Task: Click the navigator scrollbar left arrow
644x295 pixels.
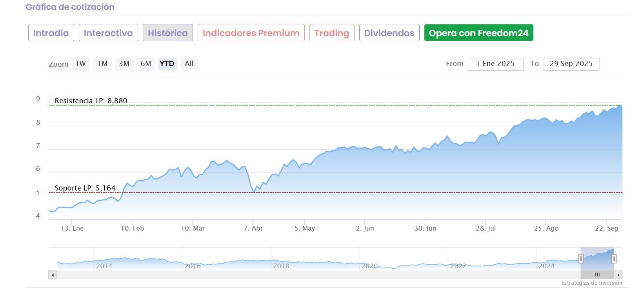Action: coord(53,275)
